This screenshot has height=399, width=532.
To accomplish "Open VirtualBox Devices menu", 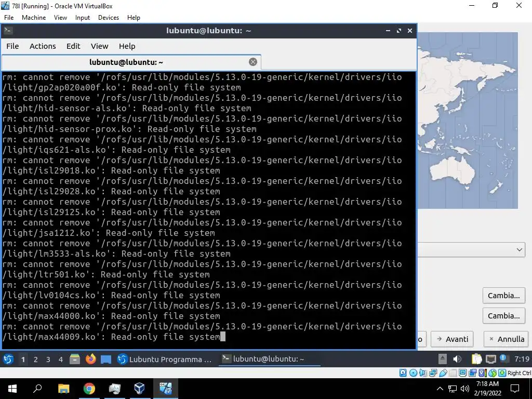I will tap(109, 18).
